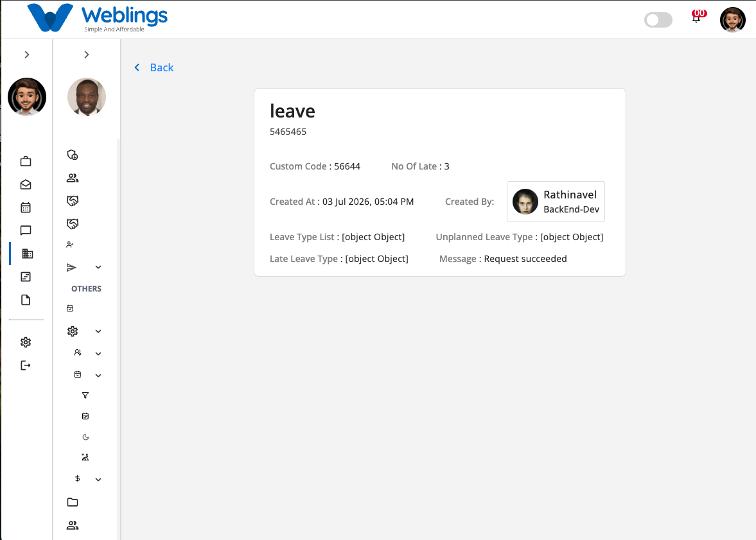756x540 pixels.
Task: Expand the chevron beside the two-users outline icon
Action: (x=98, y=353)
